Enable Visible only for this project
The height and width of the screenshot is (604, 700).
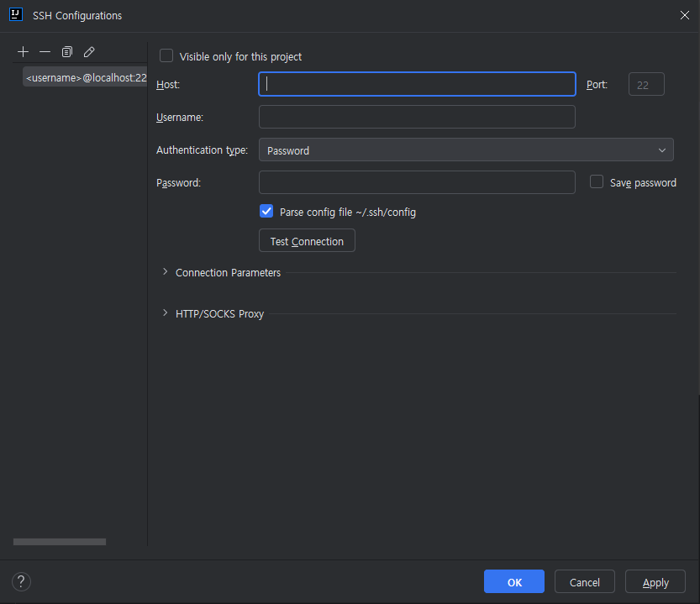(x=166, y=55)
